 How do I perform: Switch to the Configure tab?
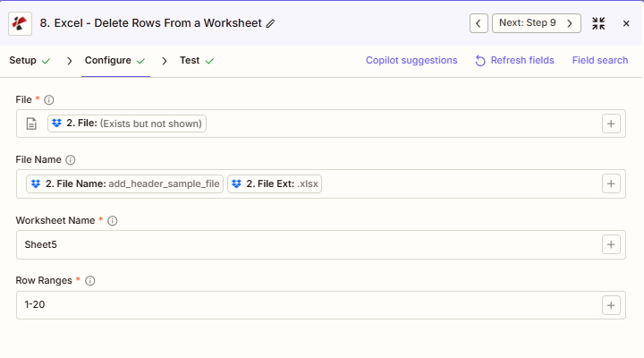[x=115, y=61]
